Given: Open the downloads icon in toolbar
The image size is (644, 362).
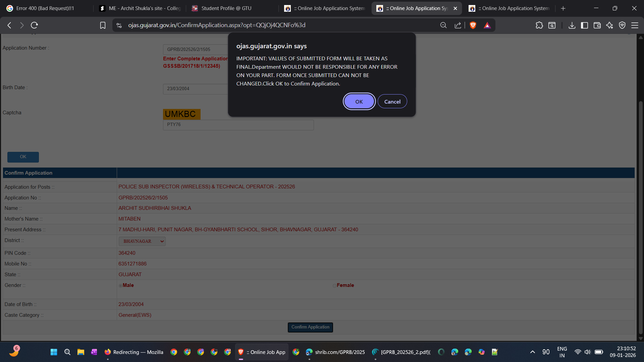Looking at the screenshot, I should coord(572,25).
